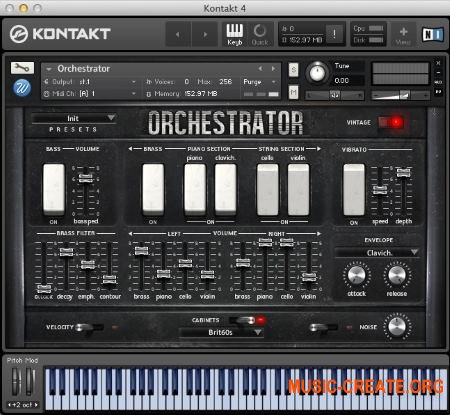Shift keyboard octave down with left arrow
The image size is (450, 415).
click(9, 405)
